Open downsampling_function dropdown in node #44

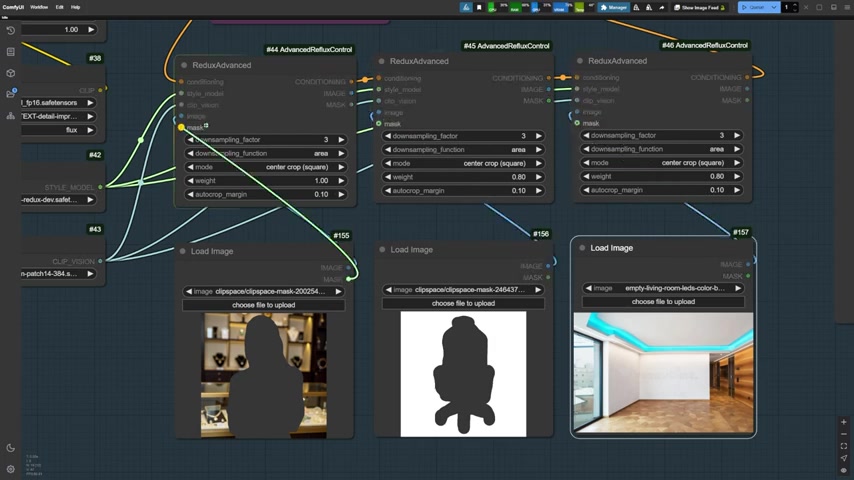266,154
